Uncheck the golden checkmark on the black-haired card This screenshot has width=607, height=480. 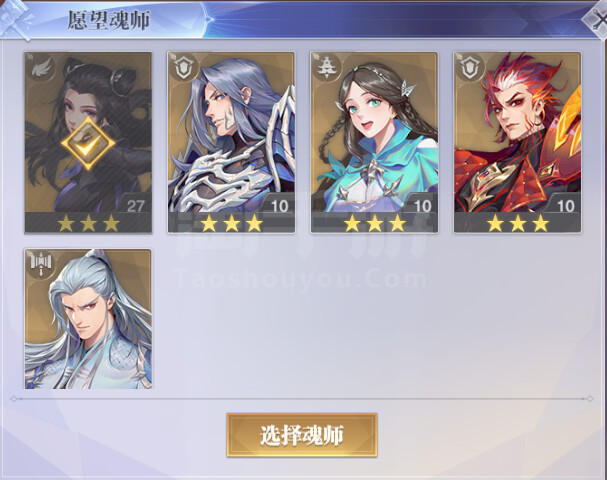coord(88,144)
